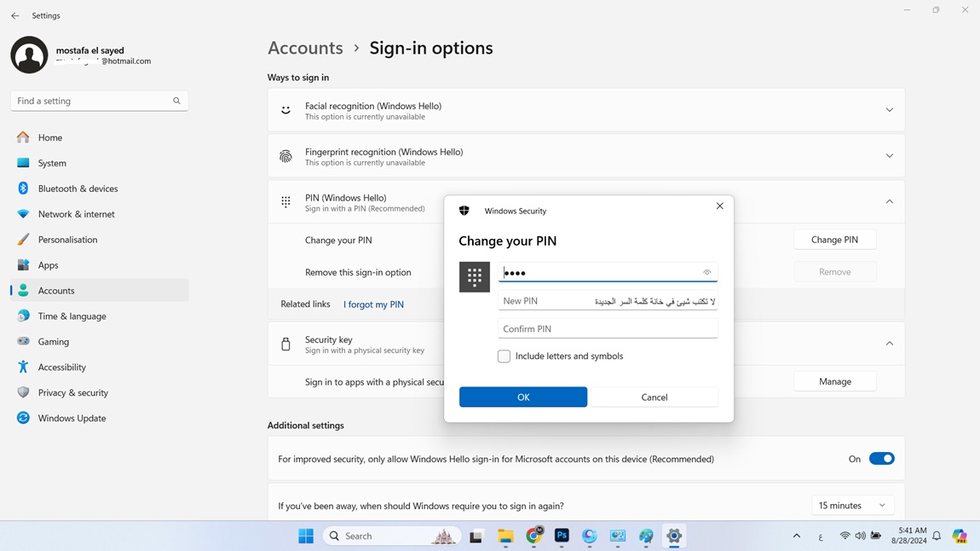Open the notifications bell in system tray
The height and width of the screenshot is (551, 980).
pos(937,536)
